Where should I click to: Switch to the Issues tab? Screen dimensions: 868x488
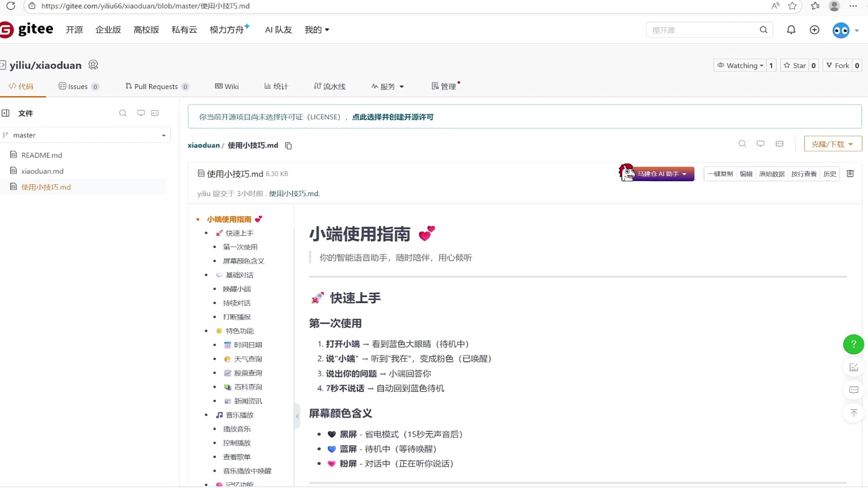[78, 86]
